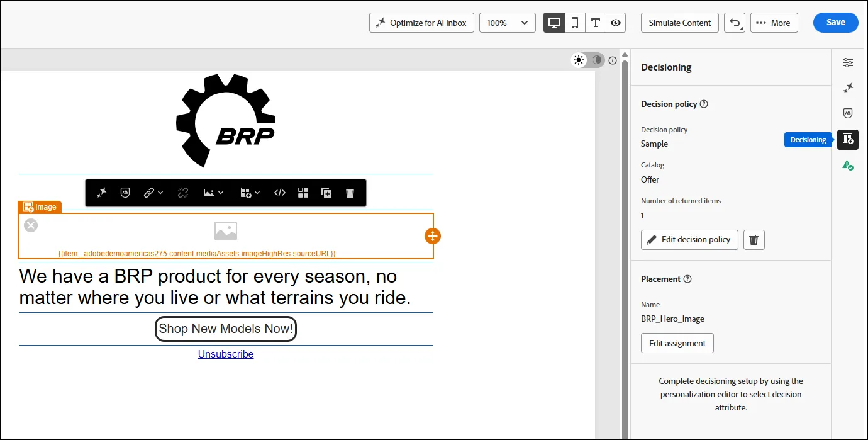Click the remove link (broken chain) icon
Screen dimensions: 868x440
(x=183, y=193)
